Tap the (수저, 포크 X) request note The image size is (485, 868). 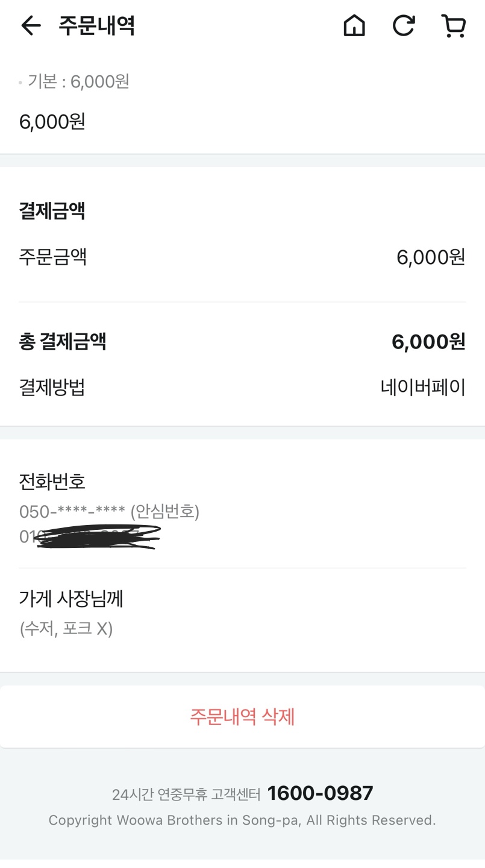(66, 629)
